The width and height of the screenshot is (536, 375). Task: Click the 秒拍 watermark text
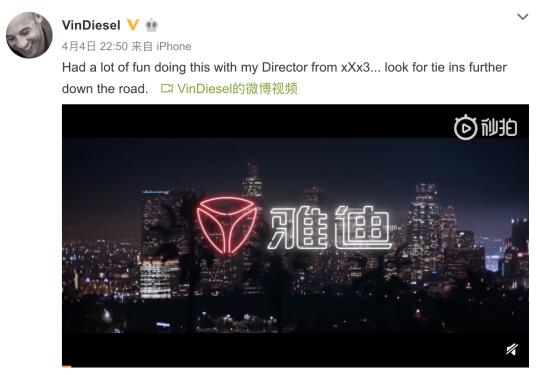click(x=499, y=128)
